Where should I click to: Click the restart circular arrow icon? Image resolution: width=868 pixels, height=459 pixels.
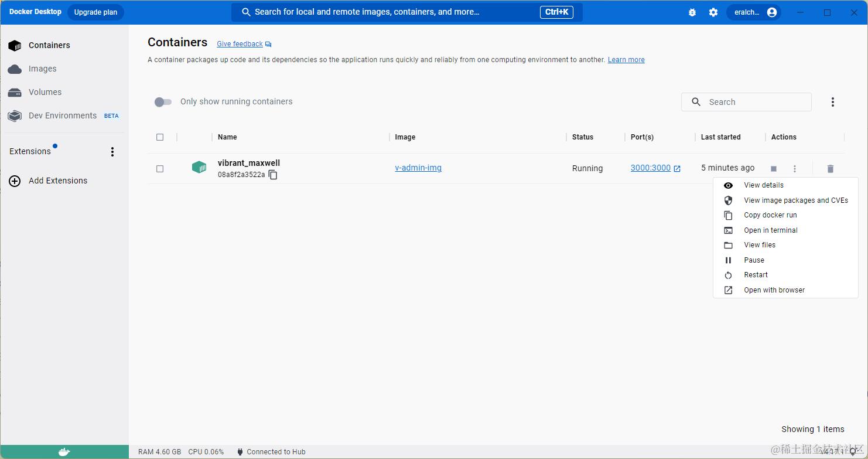(x=728, y=276)
